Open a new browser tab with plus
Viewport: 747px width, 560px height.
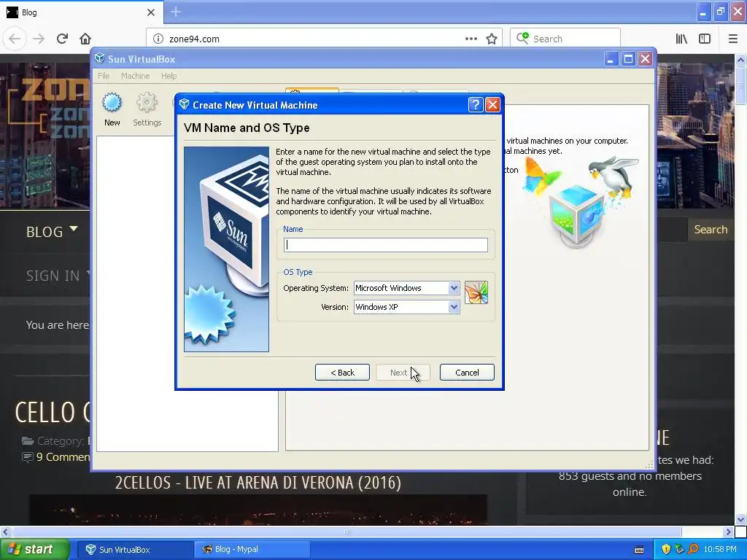click(x=176, y=12)
